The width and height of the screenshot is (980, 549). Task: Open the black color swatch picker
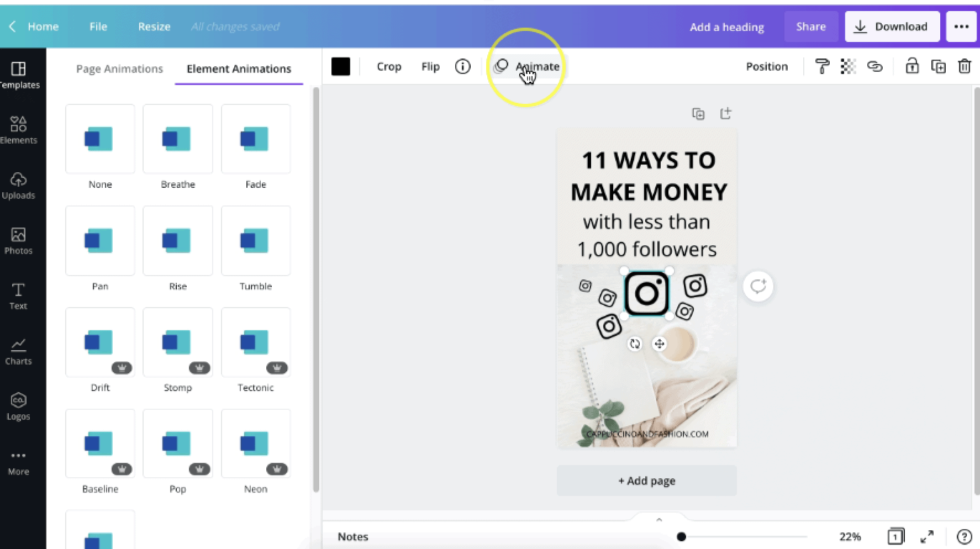click(341, 66)
